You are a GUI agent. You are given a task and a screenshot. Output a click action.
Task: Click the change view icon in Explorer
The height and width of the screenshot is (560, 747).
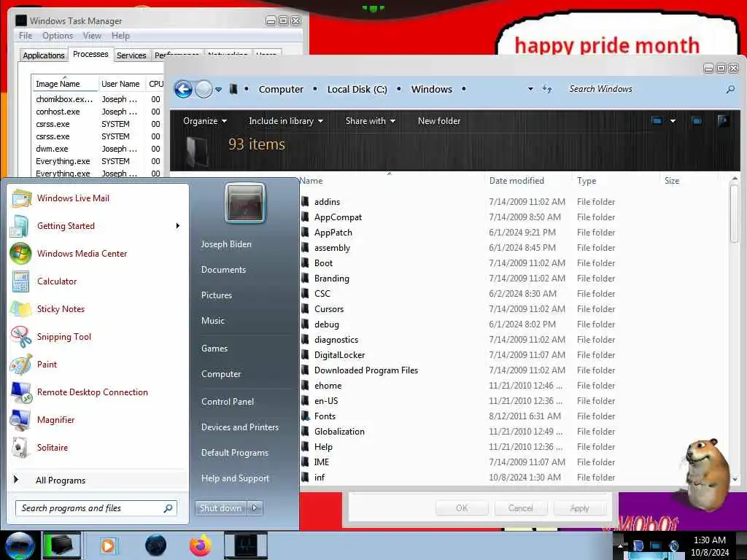[657, 121]
